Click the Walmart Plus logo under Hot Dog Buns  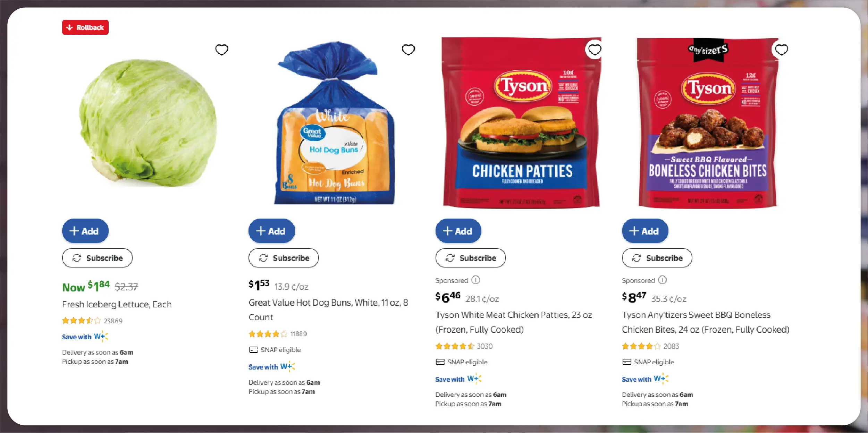[288, 366]
